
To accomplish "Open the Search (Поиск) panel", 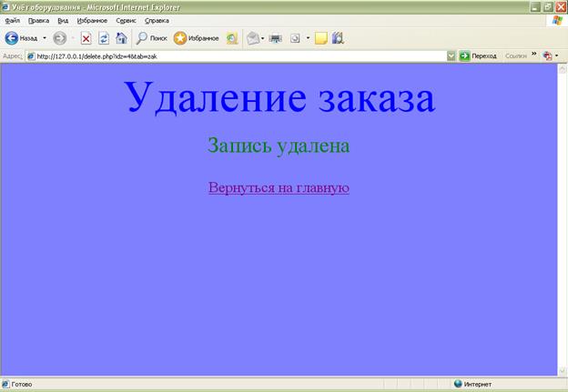I will click(x=151, y=38).
